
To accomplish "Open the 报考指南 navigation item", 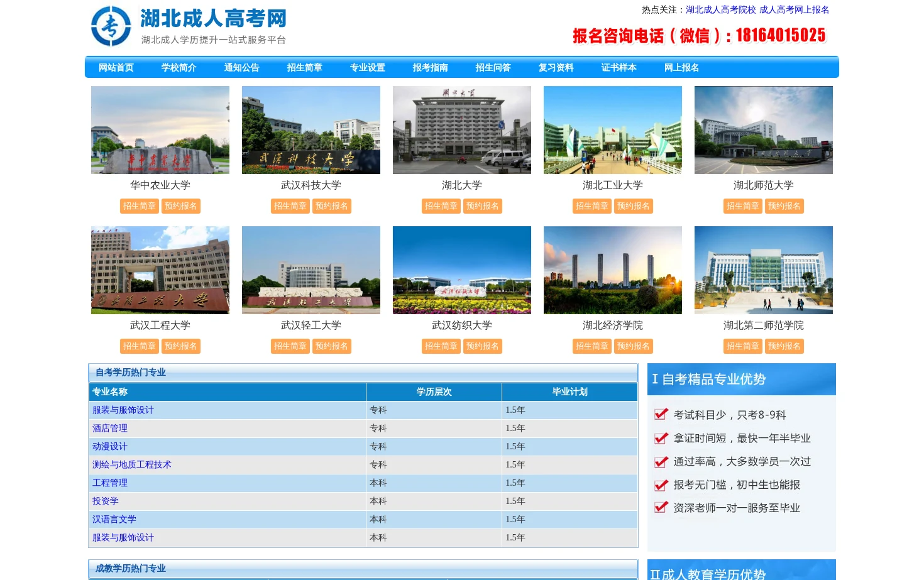I will click(431, 67).
